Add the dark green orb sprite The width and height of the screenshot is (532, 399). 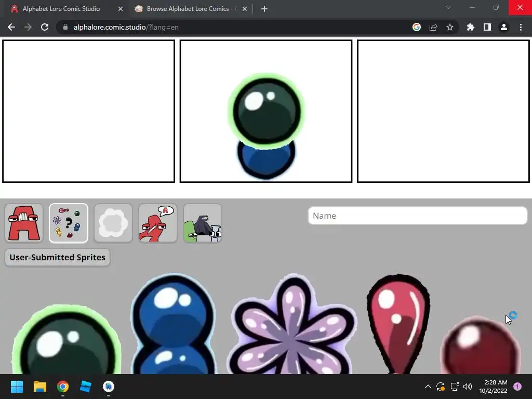(x=67, y=340)
